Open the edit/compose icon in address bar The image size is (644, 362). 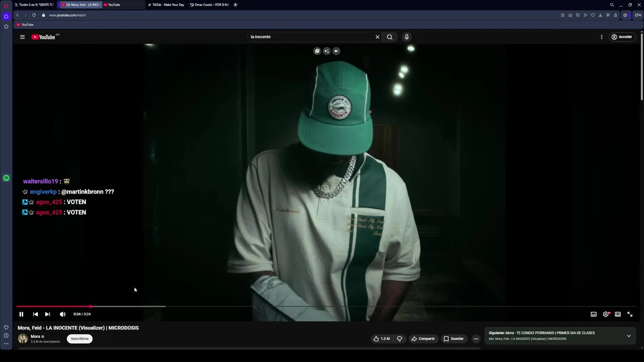click(562, 15)
